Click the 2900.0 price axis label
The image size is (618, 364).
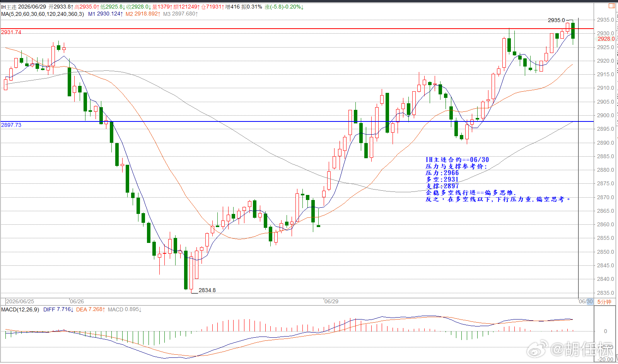(605, 115)
